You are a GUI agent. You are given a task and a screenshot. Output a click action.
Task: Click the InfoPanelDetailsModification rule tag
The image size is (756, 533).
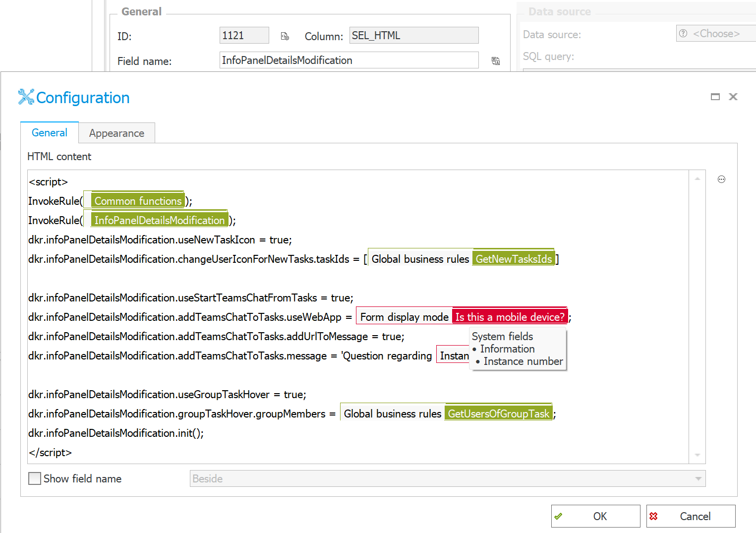(159, 220)
